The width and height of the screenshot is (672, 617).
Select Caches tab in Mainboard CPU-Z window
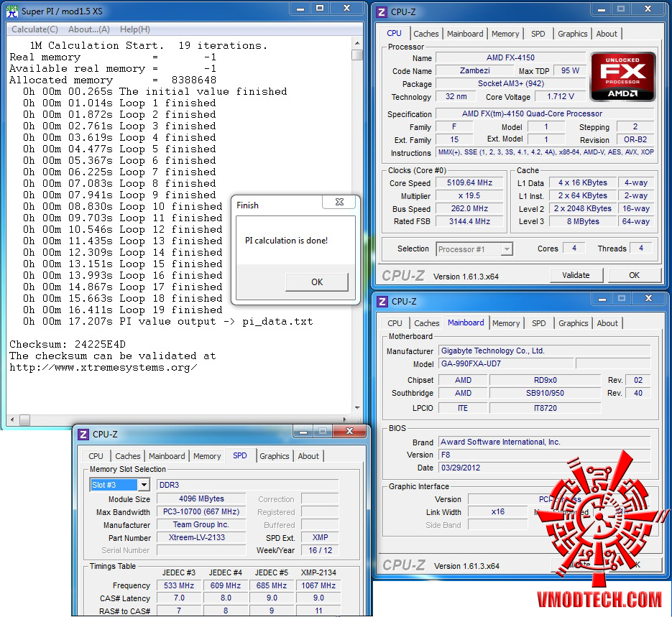point(427,323)
